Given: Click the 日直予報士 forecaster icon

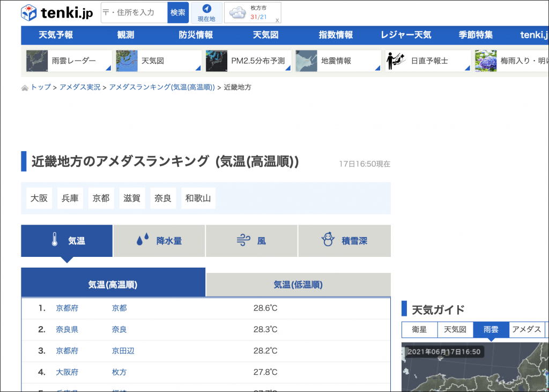Looking at the screenshot, I should (x=396, y=61).
